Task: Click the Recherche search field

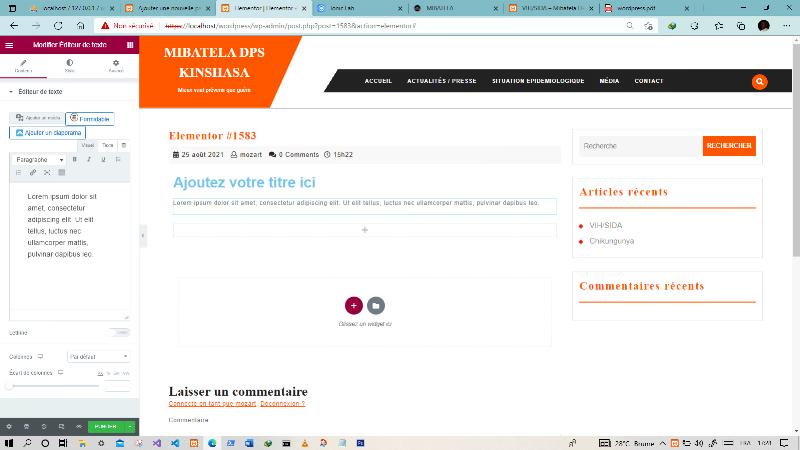Action: pos(640,146)
